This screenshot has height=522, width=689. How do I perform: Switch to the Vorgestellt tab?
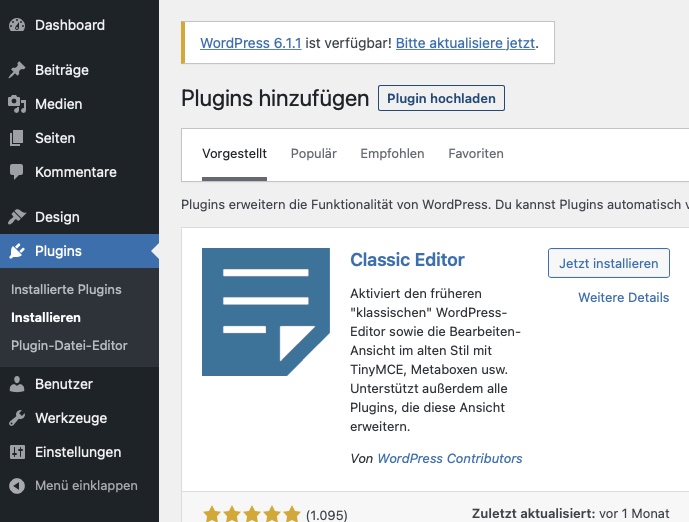pos(234,154)
